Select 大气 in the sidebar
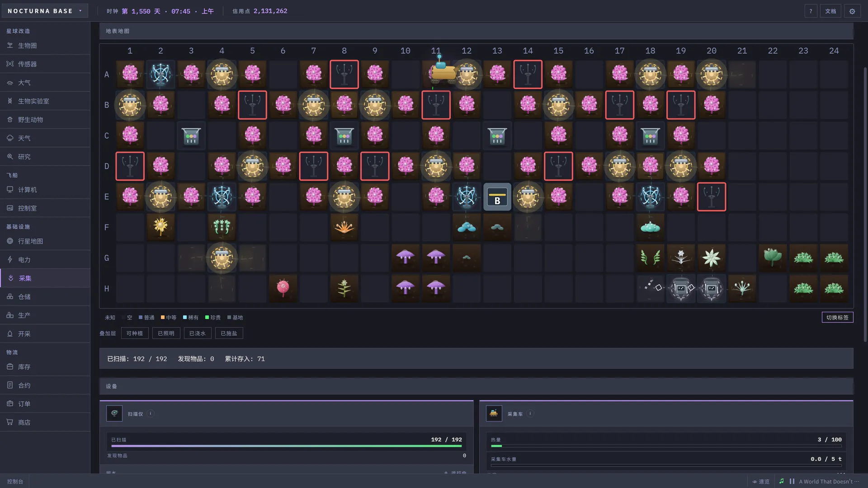This screenshot has width=868, height=488. click(x=45, y=83)
